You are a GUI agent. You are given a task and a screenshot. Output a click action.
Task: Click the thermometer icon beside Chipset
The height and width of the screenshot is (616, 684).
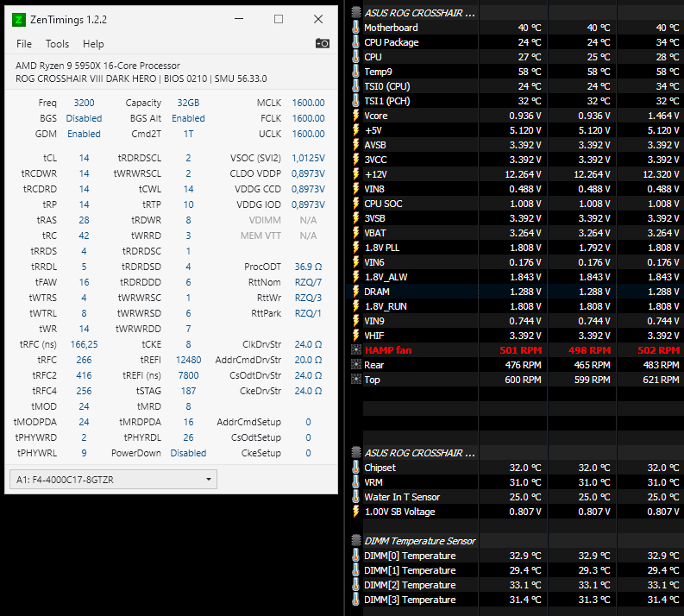[x=356, y=468]
